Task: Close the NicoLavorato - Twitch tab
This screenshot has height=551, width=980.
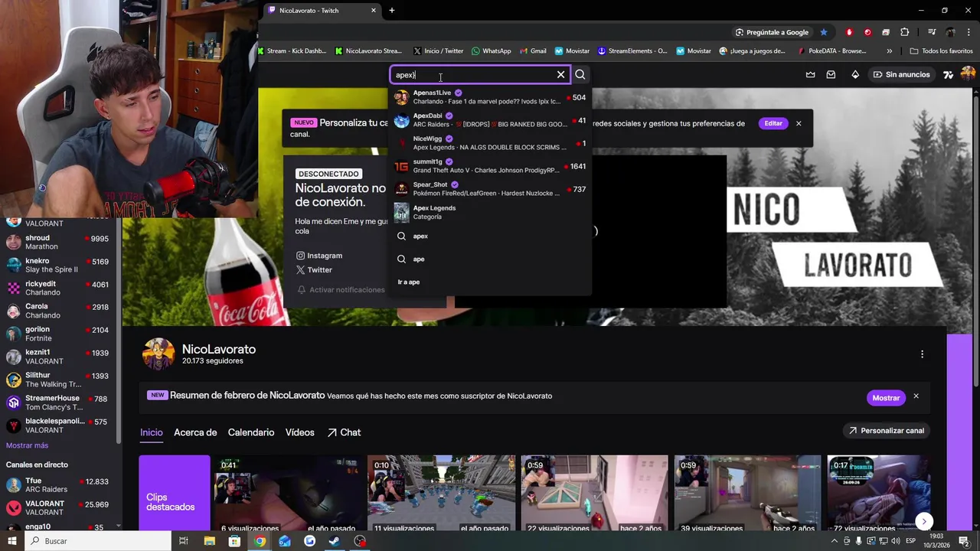Action: 374,11
